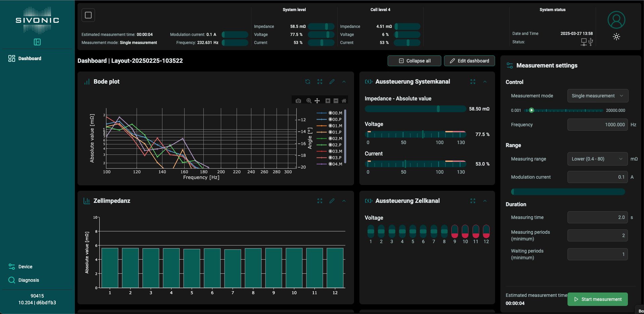This screenshot has height=314, width=644.
Task: Collapse the Aussteuerung Systemkanal panel
Action: [485, 82]
